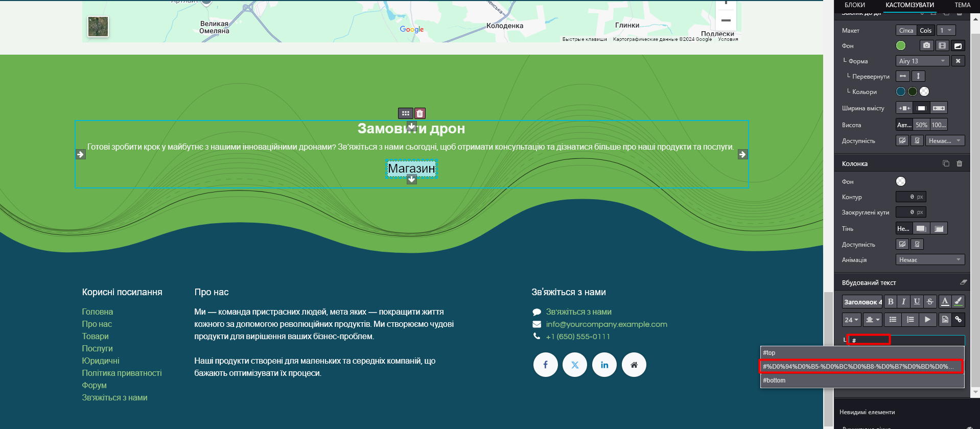Click the Магазин button on the page
Viewport: 980px width, 429px height.
pos(411,169)
